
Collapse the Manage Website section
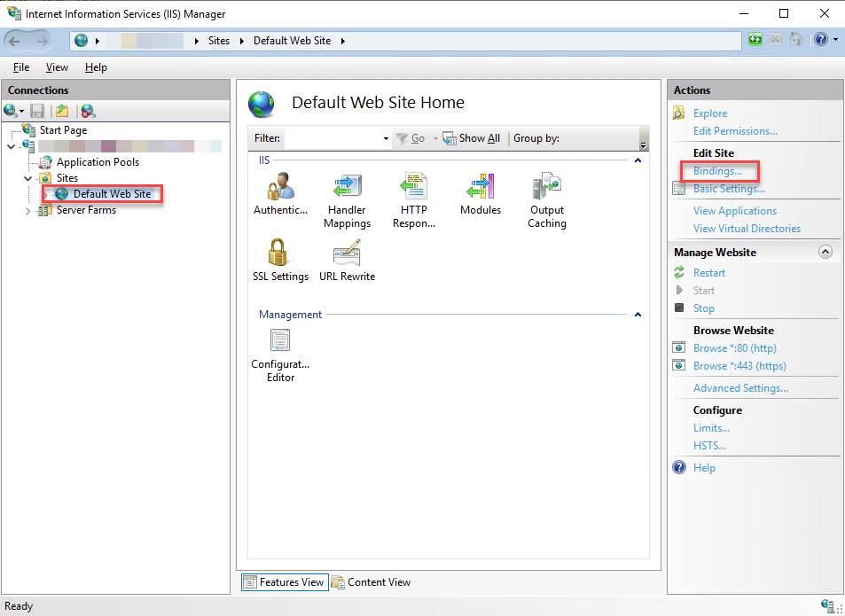pos(825,252)
